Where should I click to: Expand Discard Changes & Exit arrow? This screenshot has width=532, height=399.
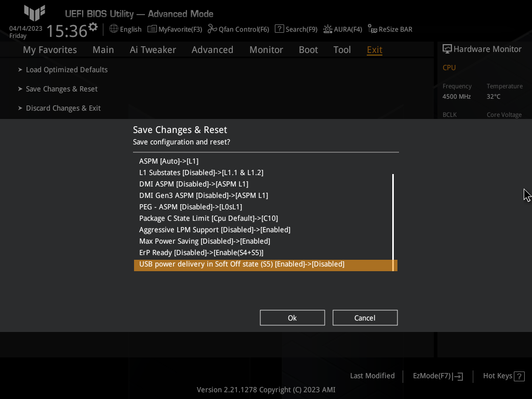coord(20,108)
